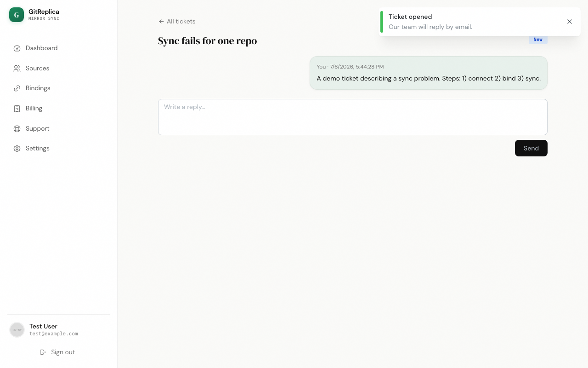Click the Support lifebuoy icon
The width and height of the screenshot is (588, 368).
[17, 129]
